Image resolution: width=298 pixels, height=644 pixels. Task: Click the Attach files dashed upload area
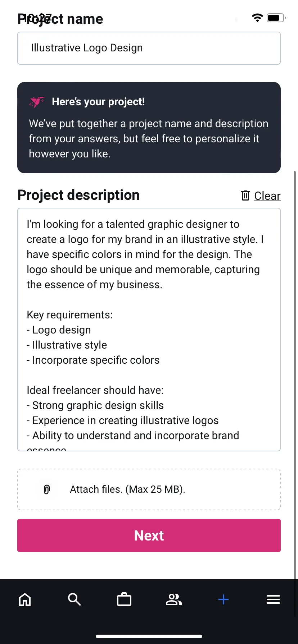click(149, 489)
